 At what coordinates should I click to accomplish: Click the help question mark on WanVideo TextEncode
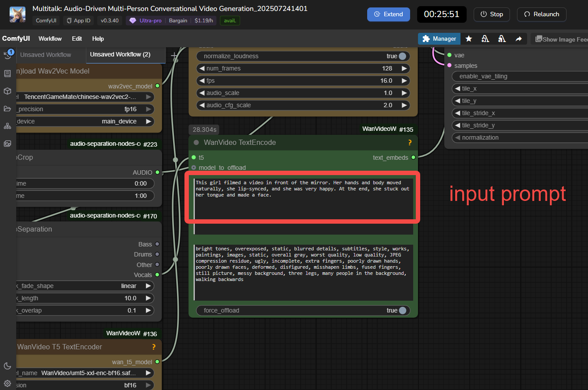[410, 143]
